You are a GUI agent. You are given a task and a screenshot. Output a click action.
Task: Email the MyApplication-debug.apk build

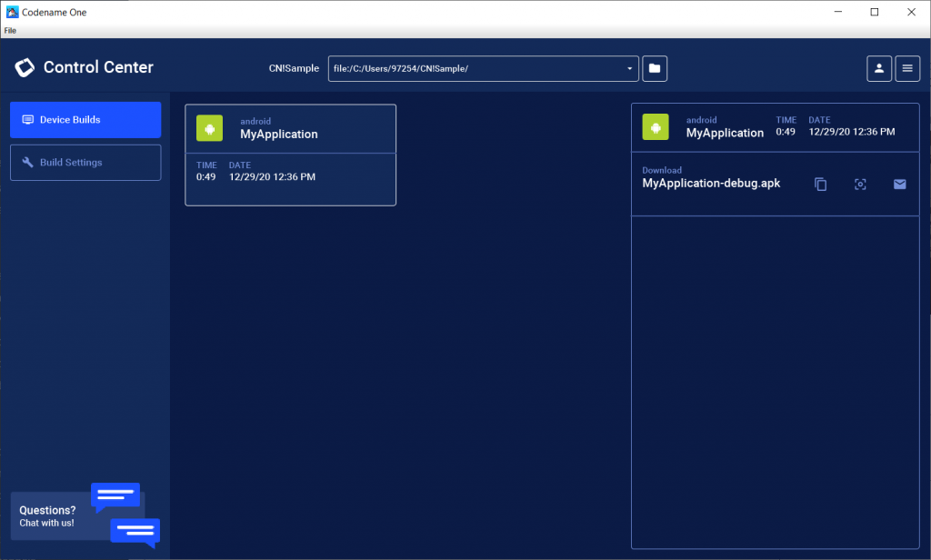[899, 184]
